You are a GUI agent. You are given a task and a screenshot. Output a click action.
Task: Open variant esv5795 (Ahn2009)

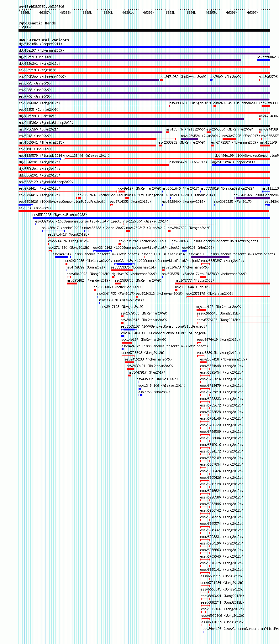(35, 83)
